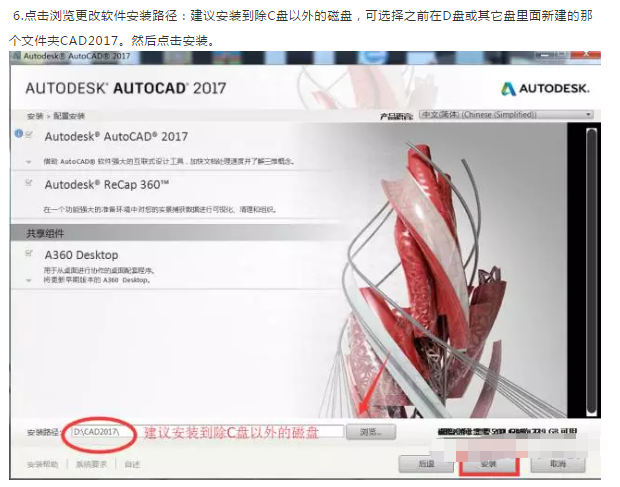Screen dimensions: 620x487
Task: Click the AutoCAD icon in the title bar
Action: click(17, 56)
